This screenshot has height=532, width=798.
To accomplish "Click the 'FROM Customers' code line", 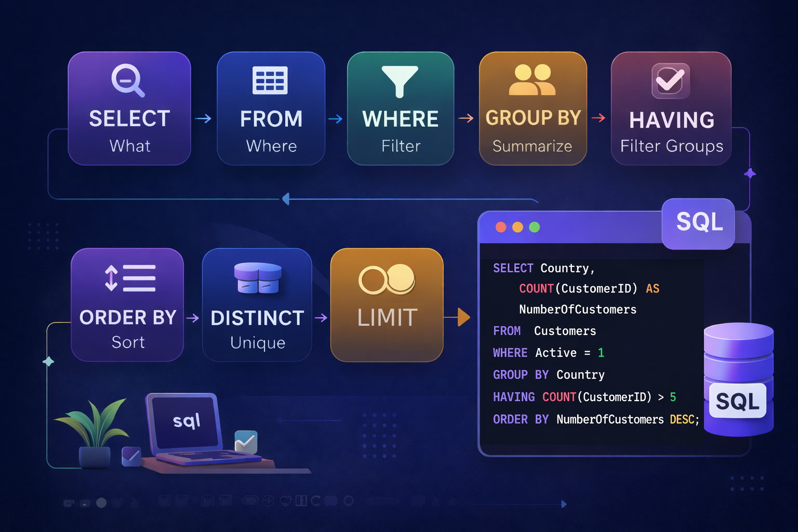I will (x=544, y=331).
